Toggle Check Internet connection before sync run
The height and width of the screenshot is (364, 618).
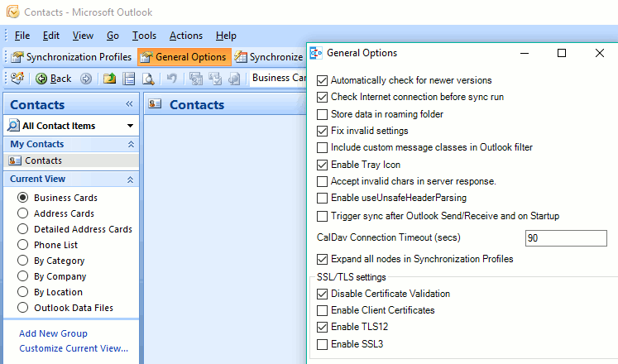point(322,97)
